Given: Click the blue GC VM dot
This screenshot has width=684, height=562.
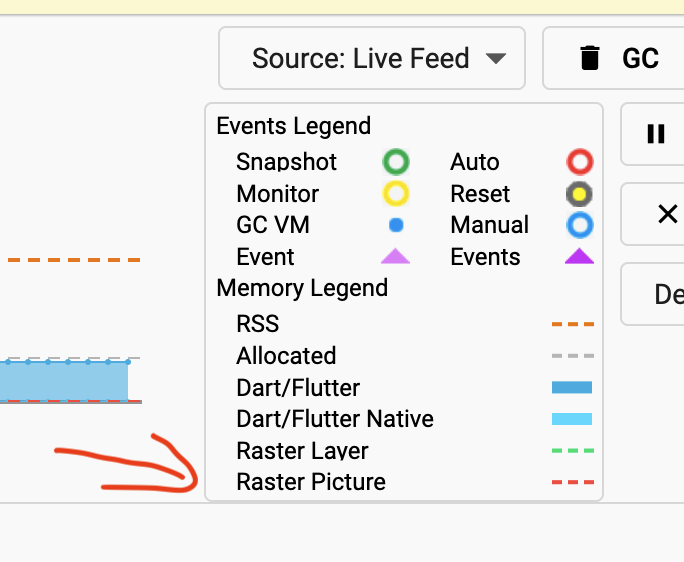Looking at the screenshot, I should [x=396, y=225].
